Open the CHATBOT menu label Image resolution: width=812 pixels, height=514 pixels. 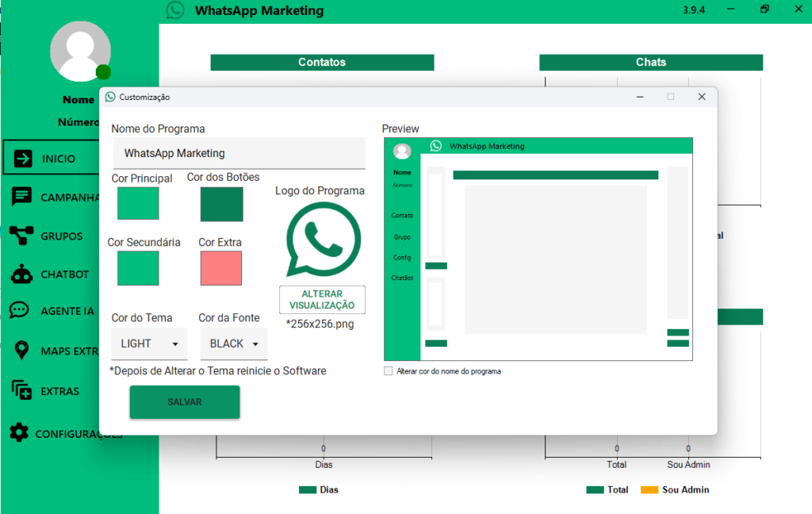click(x=65, y=274)
